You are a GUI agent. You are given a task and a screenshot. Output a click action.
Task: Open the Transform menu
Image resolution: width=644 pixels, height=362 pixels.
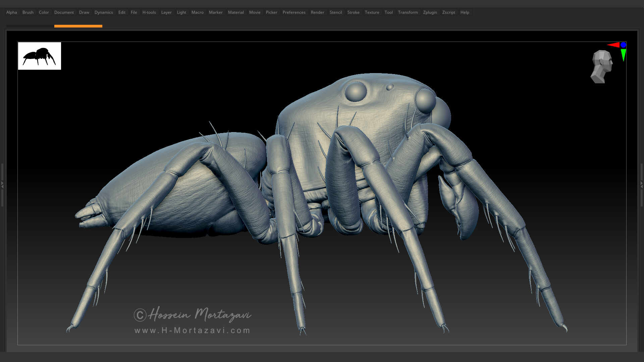point(408,12)
